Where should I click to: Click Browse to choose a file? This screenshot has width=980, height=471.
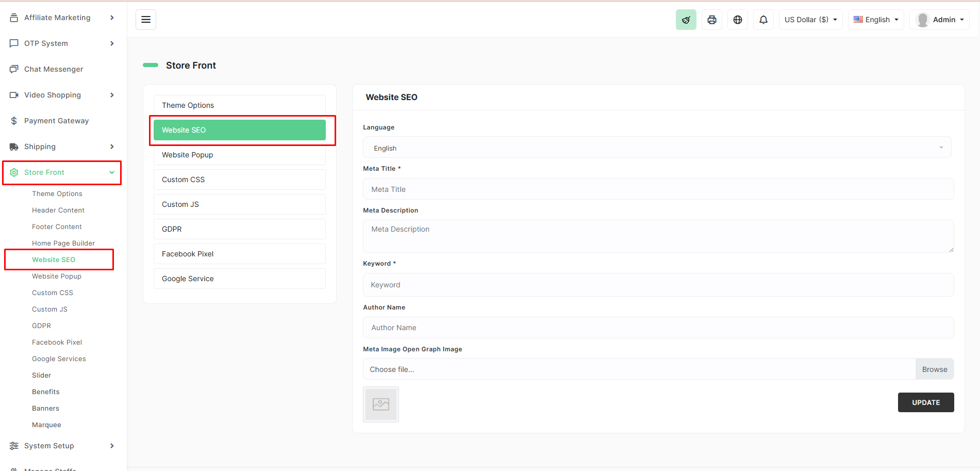point(934,369)
